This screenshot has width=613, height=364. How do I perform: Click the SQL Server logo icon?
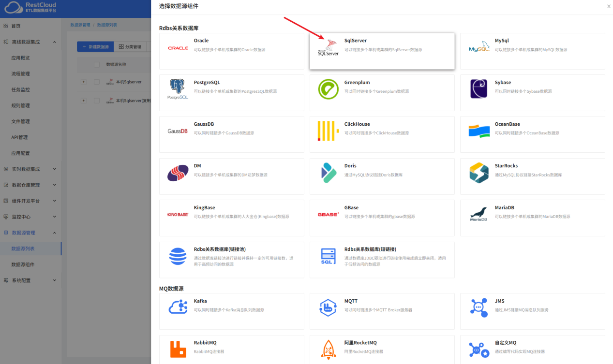(329, 48)
